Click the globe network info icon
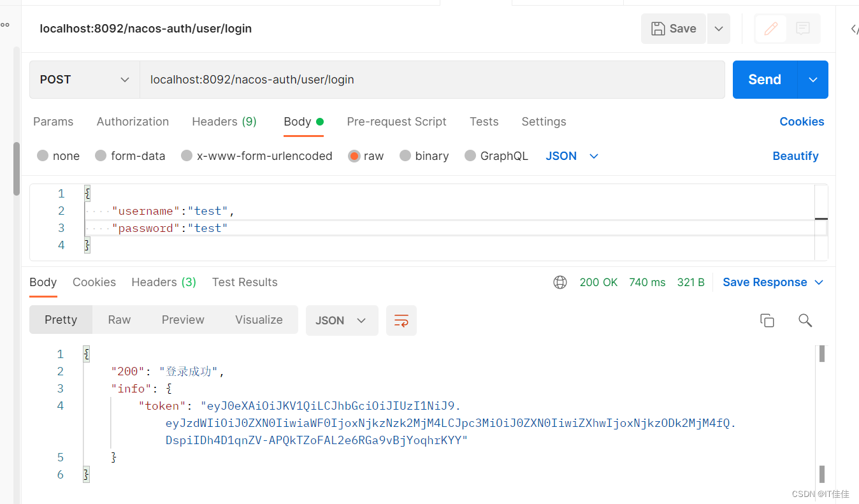This screenshot has height=504, width=859. click(560, 282)
